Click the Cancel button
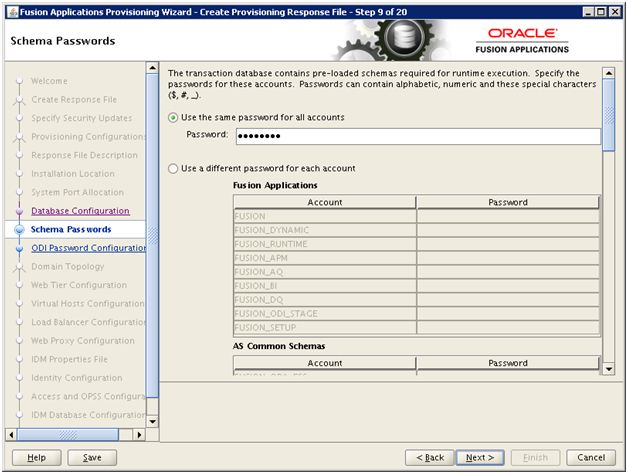The width and height of the screenshot is (628, 474). coord(591,458)
